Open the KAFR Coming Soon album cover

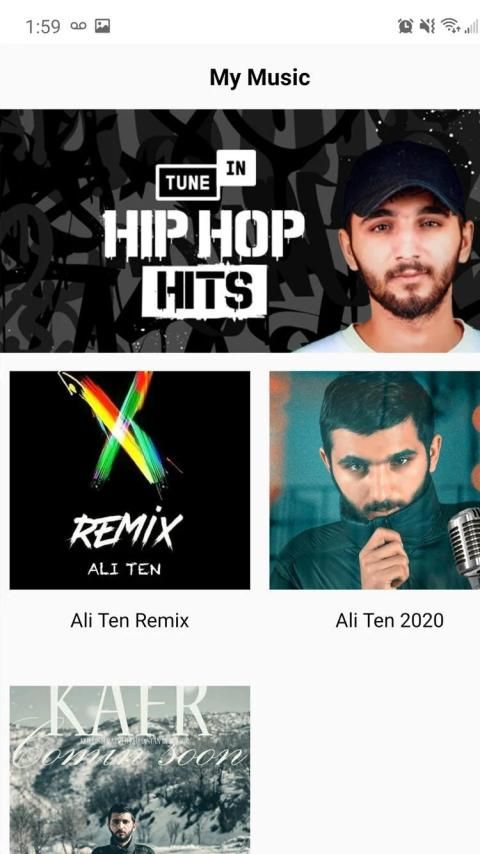click(130, 770)
